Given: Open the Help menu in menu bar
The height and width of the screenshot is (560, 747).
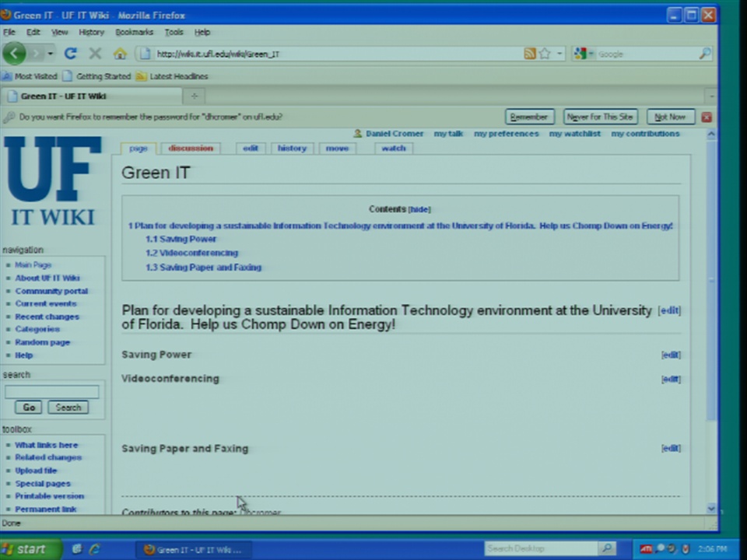Looking at the screenshot, I should (x=202, y=32).
